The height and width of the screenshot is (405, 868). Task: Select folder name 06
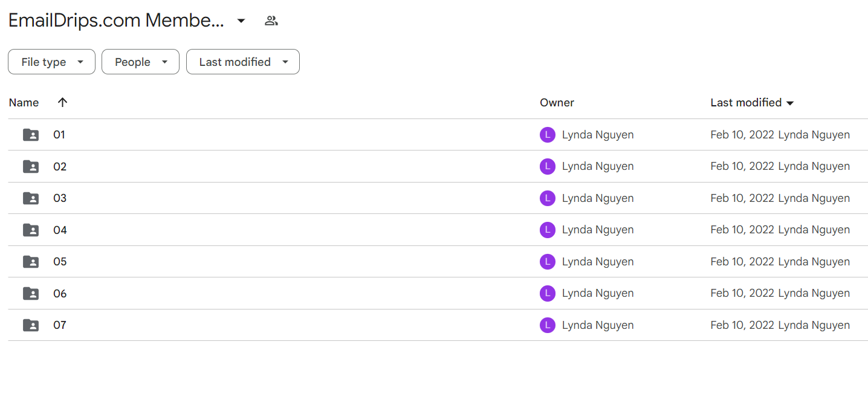point(60,293)
